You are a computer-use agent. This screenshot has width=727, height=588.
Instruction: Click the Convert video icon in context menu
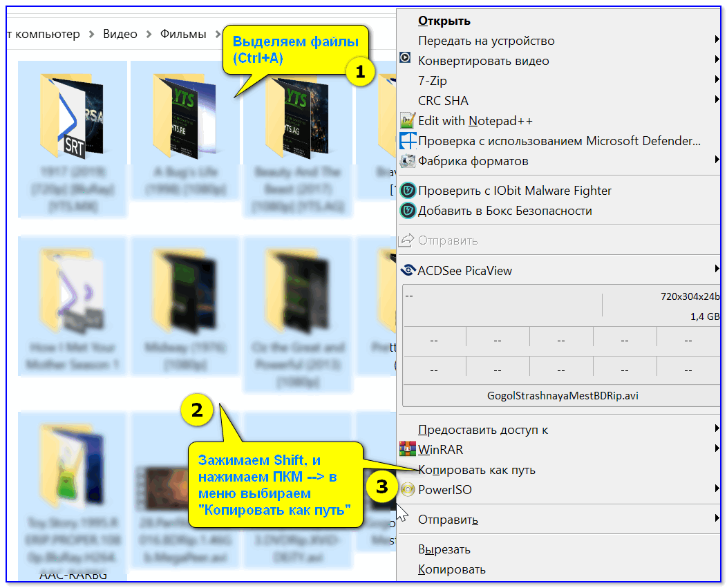point(405,57)
